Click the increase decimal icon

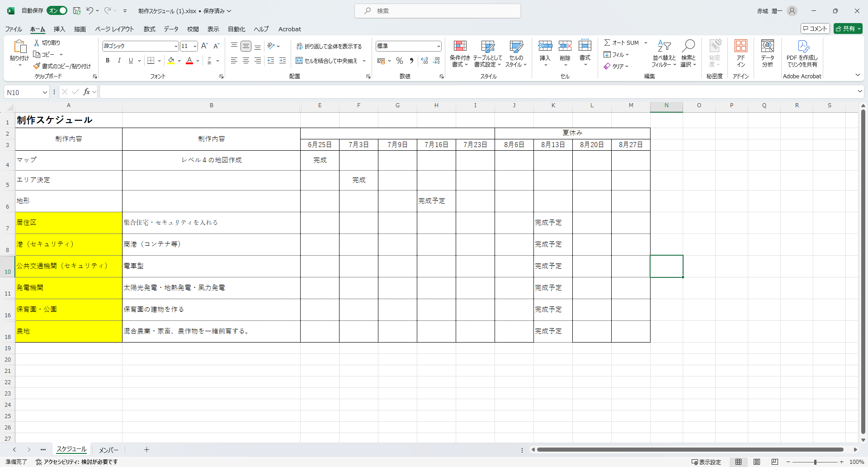424,61
